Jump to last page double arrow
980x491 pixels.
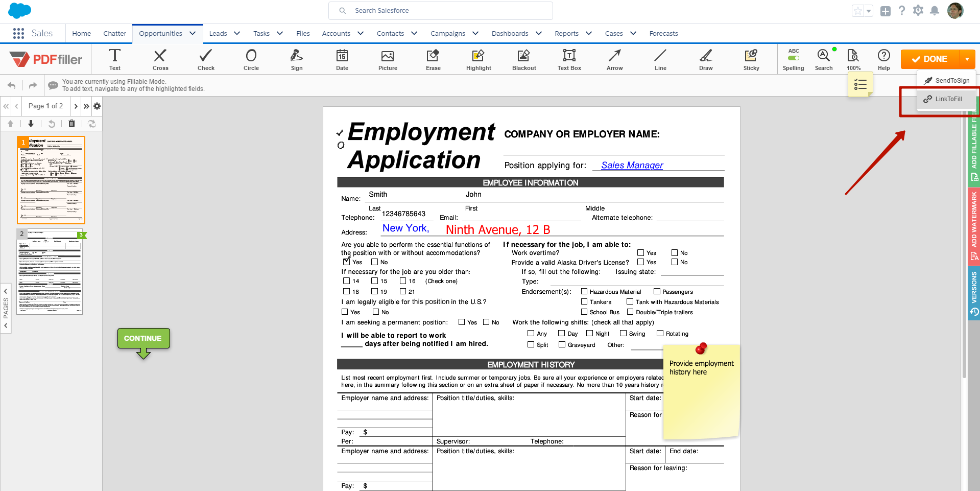86,106
